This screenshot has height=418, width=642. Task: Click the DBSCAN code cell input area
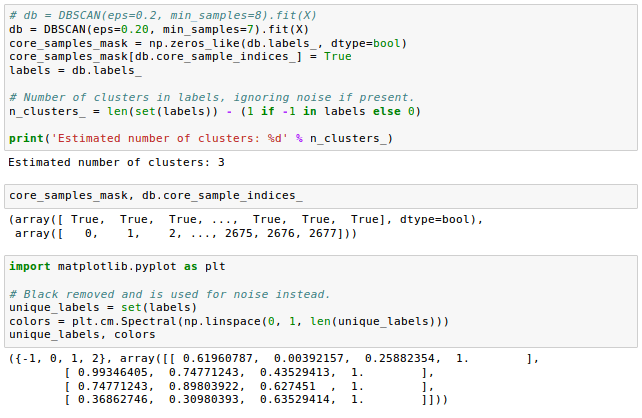(321, 77)
